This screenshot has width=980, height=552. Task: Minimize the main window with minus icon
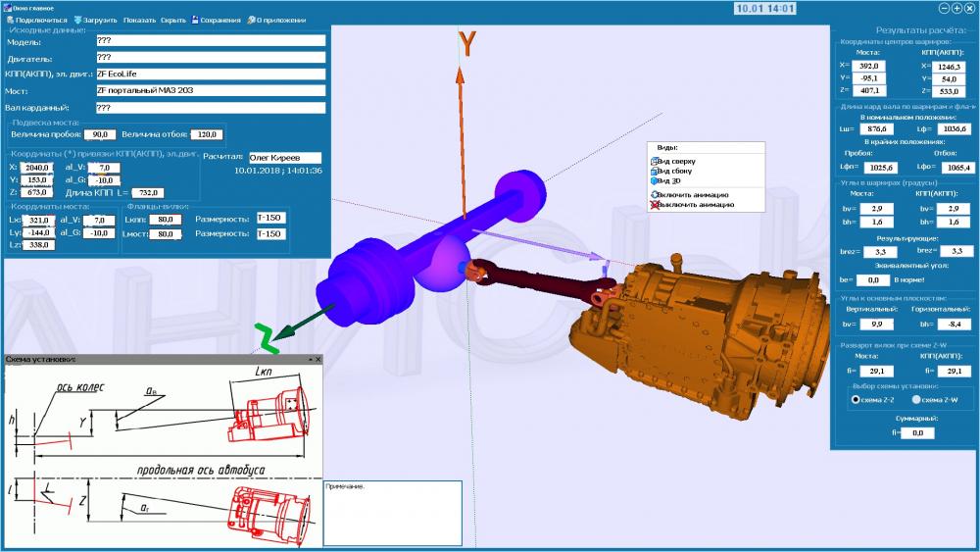point(945,9)
